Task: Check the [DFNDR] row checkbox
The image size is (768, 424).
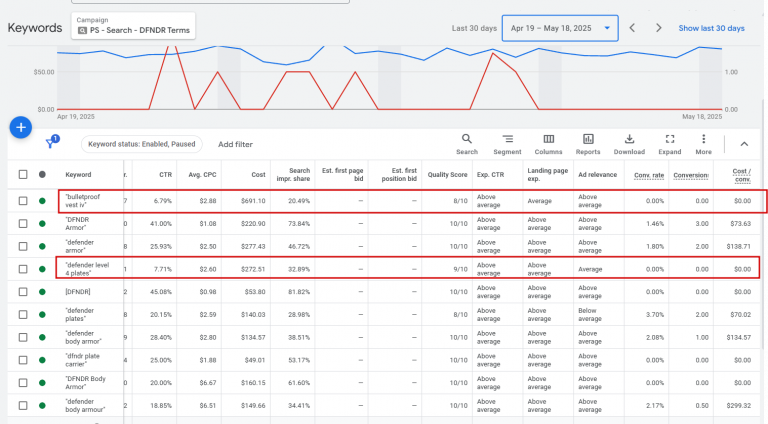Action: 23,292
